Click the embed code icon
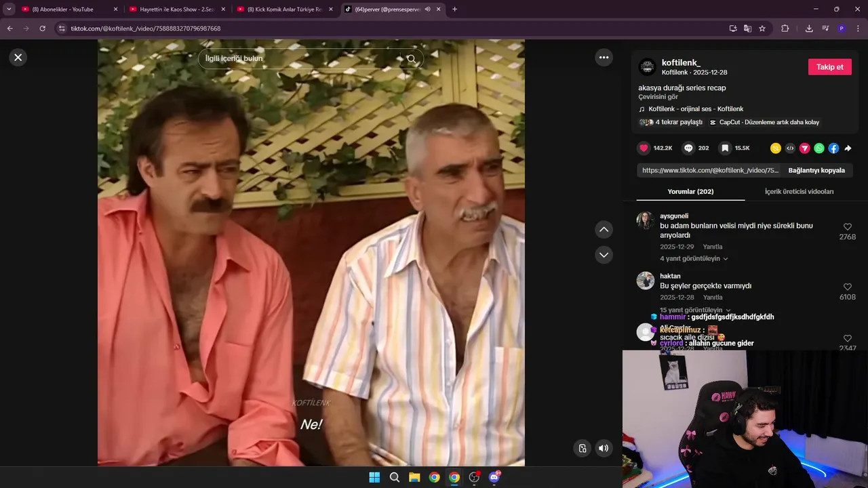The width and height of the screenshot is (868, 488). tap(790, 148)
